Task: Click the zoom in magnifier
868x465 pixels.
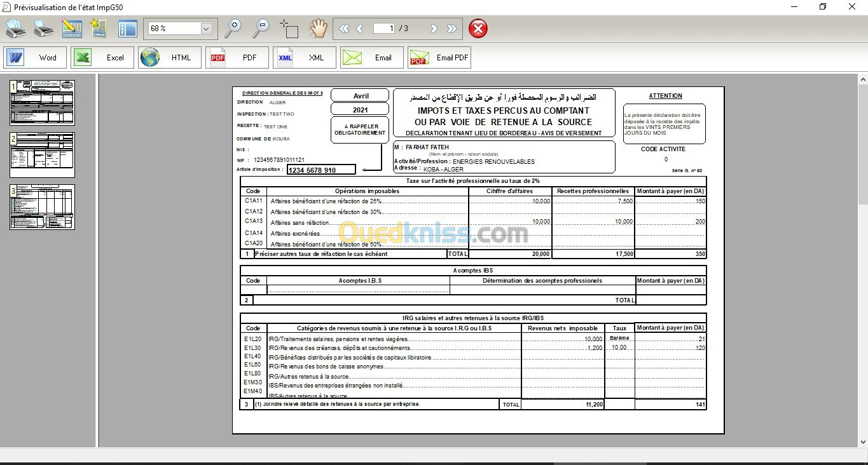Action: 233,29
